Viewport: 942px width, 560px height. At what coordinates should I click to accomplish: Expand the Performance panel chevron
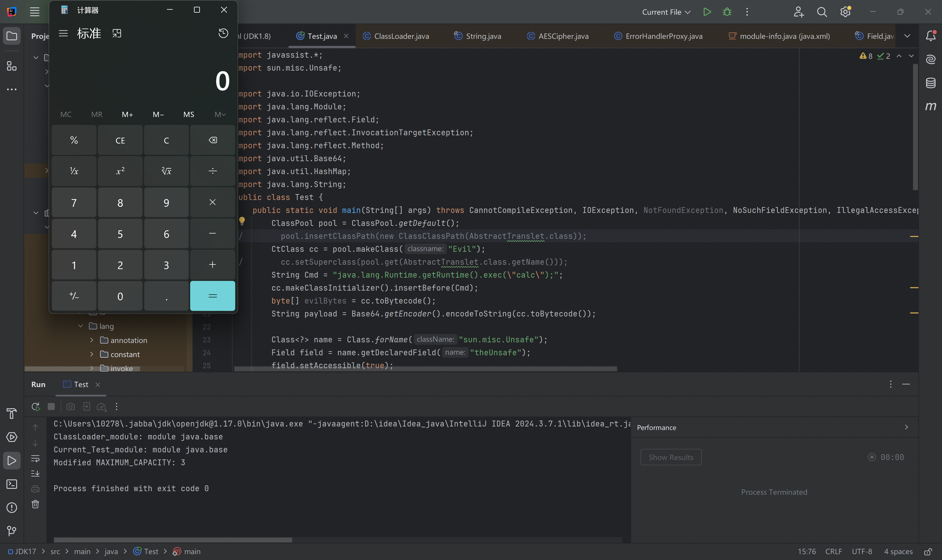point(906,427)
